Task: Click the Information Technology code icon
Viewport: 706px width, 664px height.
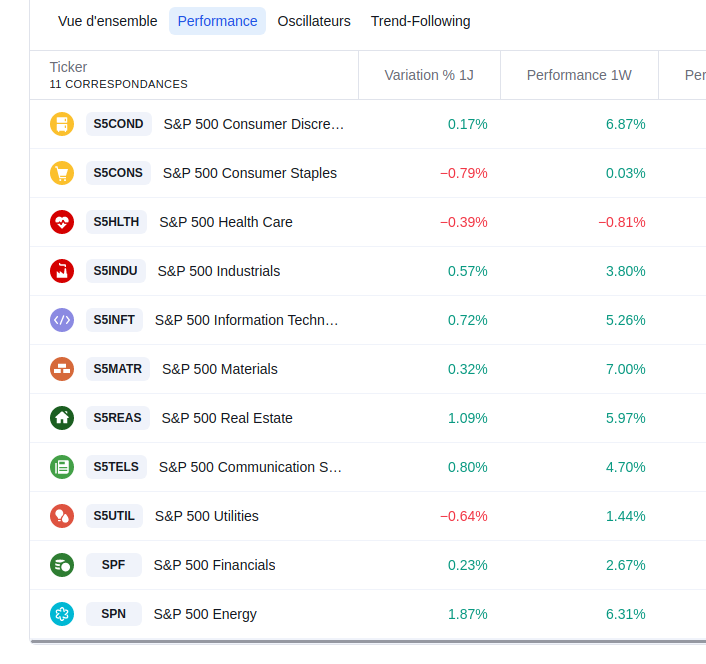Action: pos(62,320)
